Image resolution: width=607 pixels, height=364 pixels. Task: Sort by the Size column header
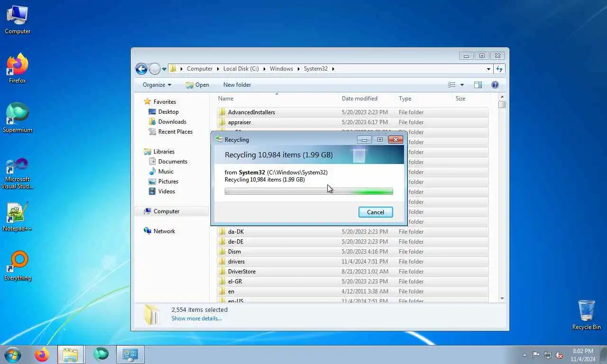470,99
